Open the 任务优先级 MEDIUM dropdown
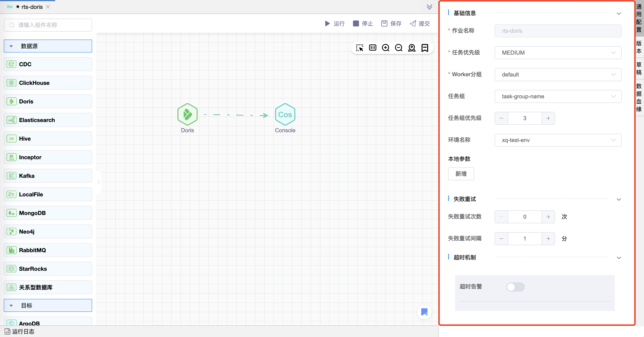 pyautogui.click(x=558, y=53)
